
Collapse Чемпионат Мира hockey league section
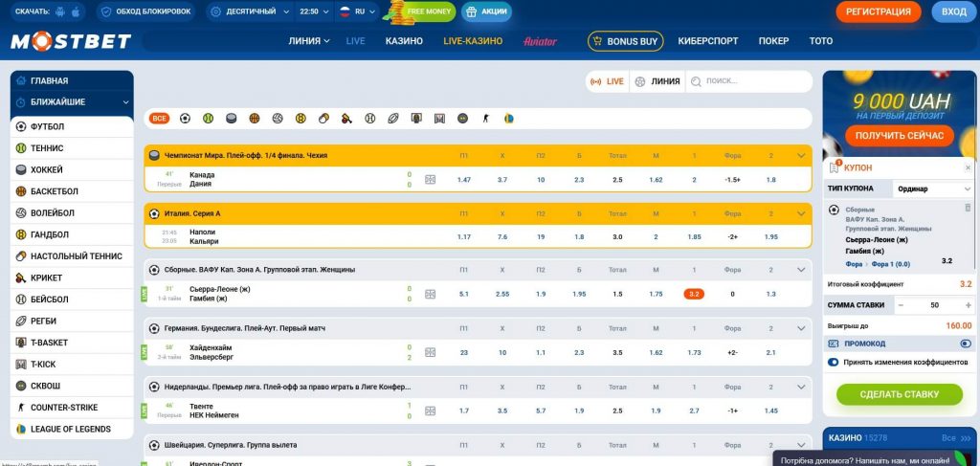point(801,155)
